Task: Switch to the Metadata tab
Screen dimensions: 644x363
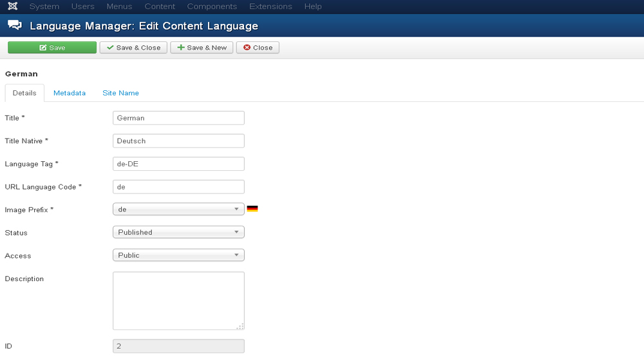Action: pos(70,93)
